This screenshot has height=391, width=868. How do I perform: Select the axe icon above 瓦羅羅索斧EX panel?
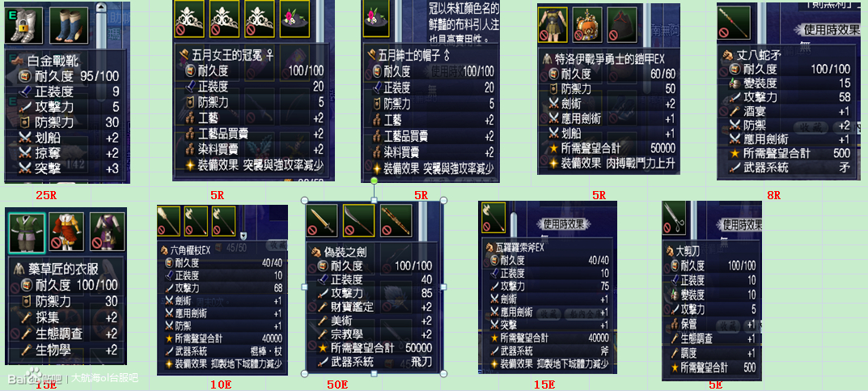pos(493,217)
